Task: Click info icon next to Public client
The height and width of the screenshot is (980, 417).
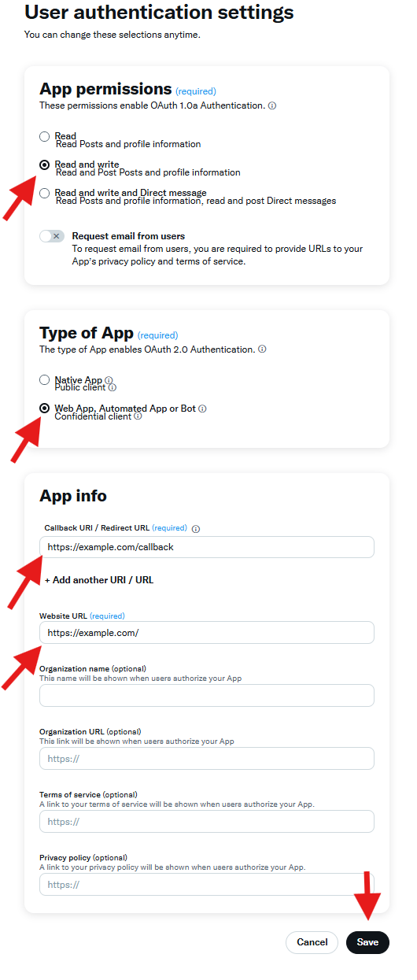Action: click(113, 387)
